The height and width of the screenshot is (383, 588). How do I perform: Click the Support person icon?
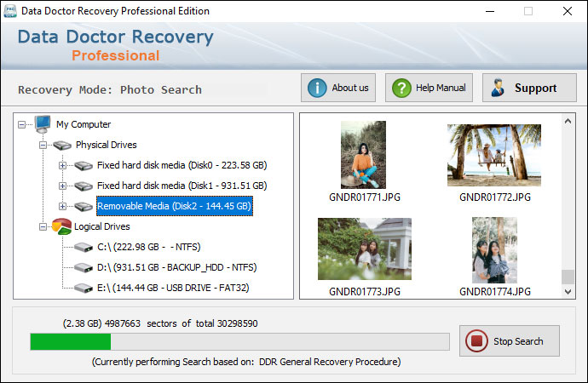point(499,88)
